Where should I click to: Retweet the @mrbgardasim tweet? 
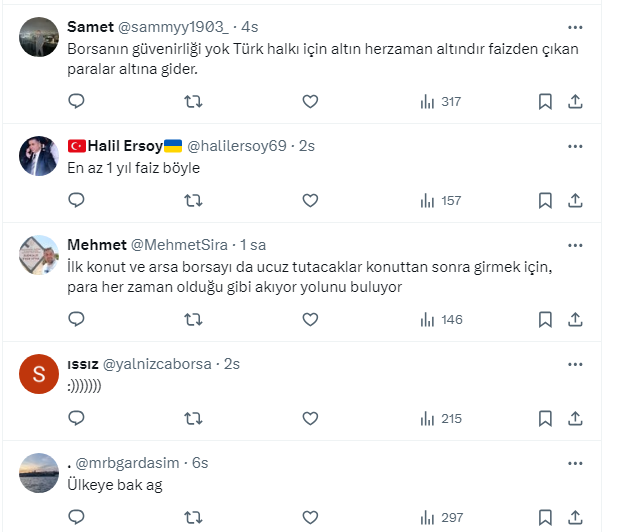(x=194, y=517)
